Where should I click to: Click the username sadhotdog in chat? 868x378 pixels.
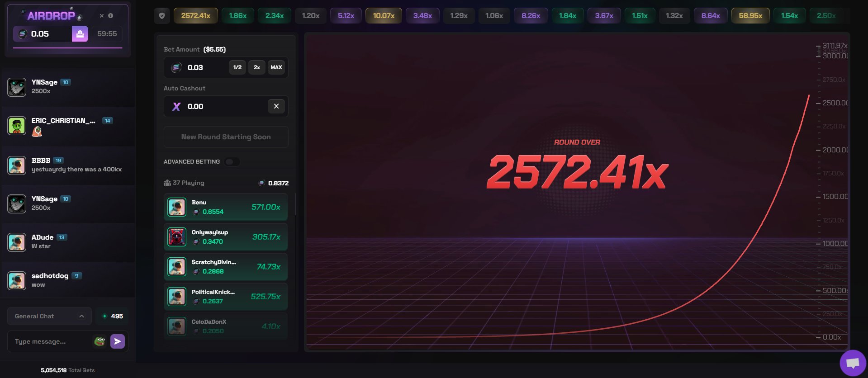click(x=50, y=276)
